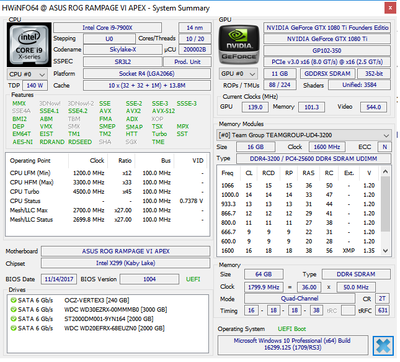
Task: Click the scroll down arrow in memory timings table
Action: pos(385,251)
